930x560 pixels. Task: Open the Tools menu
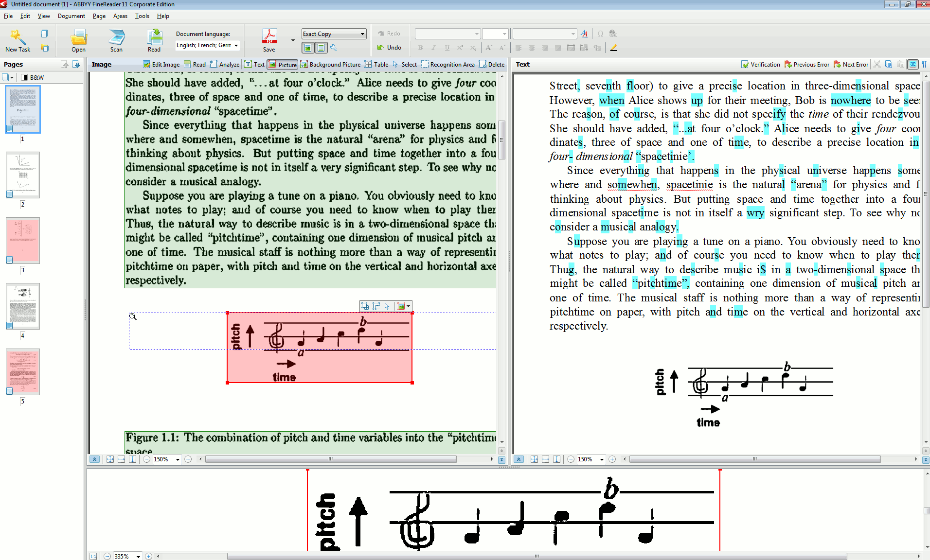(142, 16)
